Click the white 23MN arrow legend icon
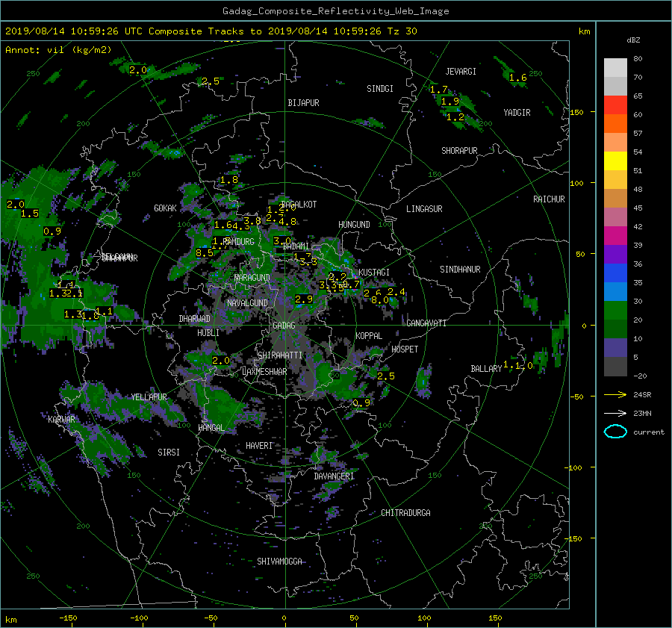The height and width of the screenshot is (628, 672). click(615, 413)
